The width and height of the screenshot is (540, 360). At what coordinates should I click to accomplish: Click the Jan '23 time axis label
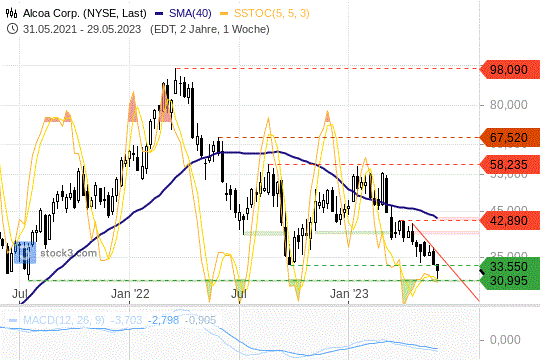(x=349, y=294)
